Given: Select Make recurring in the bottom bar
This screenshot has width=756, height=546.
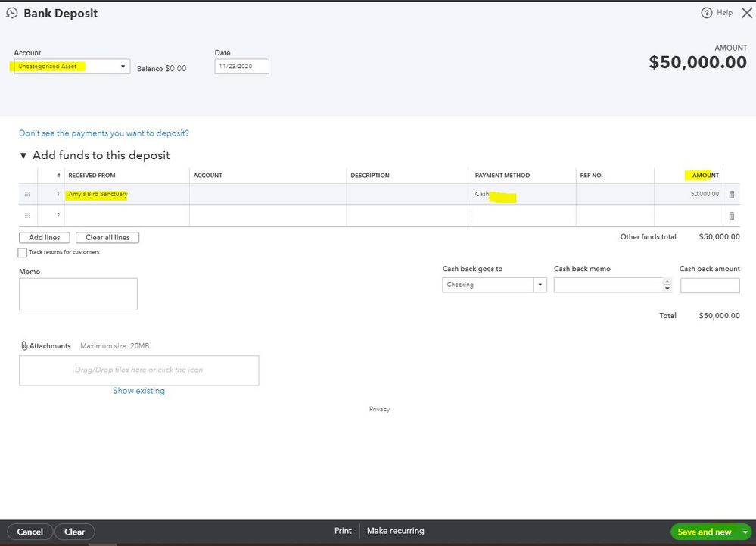Looking at the screenshot, I should [395, 531].
